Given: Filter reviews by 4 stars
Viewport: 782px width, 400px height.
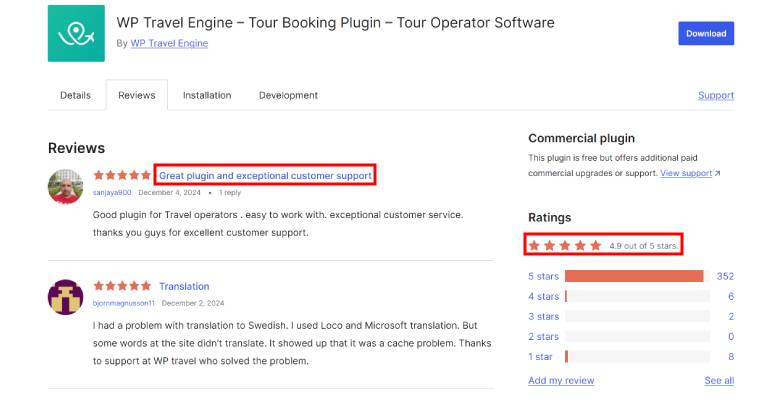Looking at the screenshot, I should click(544, 296).
